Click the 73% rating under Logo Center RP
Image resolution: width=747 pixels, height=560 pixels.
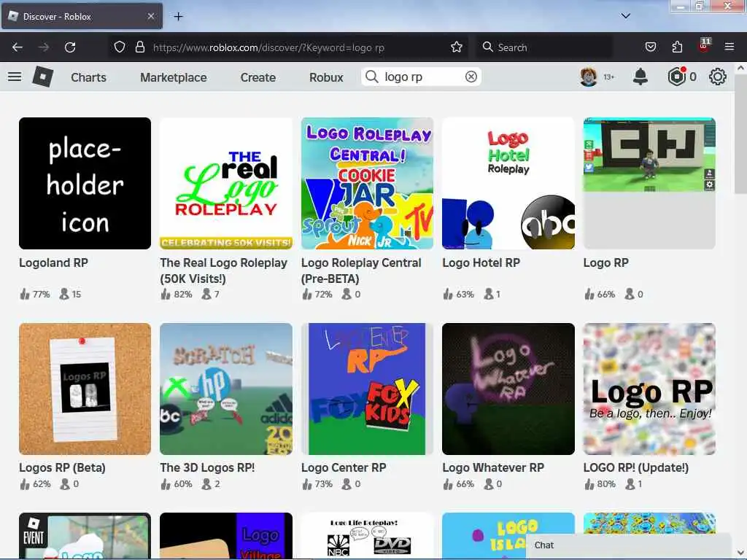click(x=317, y=484)
